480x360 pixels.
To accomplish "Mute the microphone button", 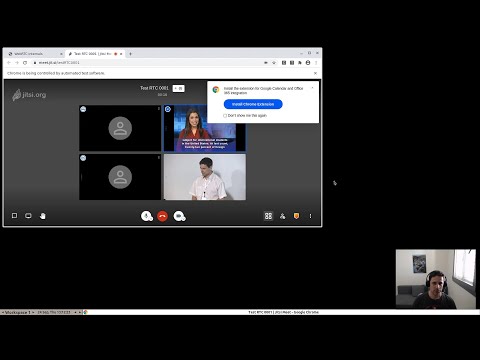I will tap(147, 216).
